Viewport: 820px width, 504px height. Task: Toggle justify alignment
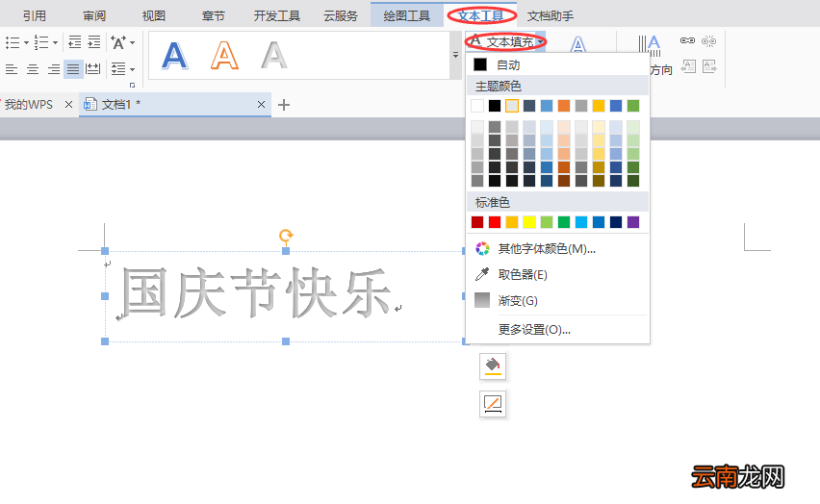tap(73, 69)
